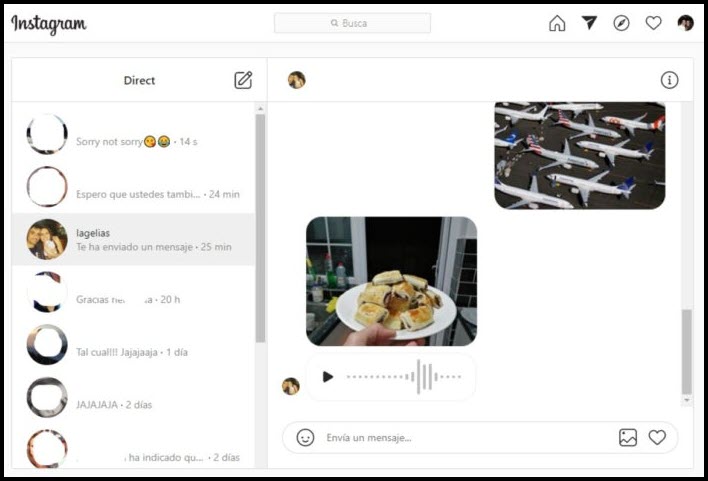Screen dimensions: 708x481
Task: Seek within the voice message waveform
Action: pos(404,377)
